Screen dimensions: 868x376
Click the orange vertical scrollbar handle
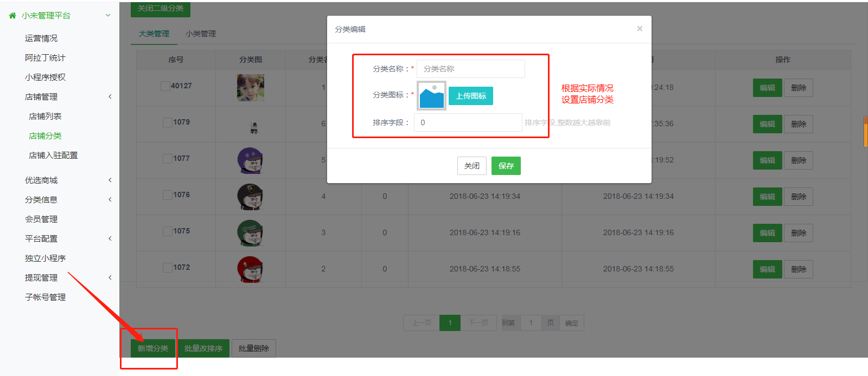point(865,132)
